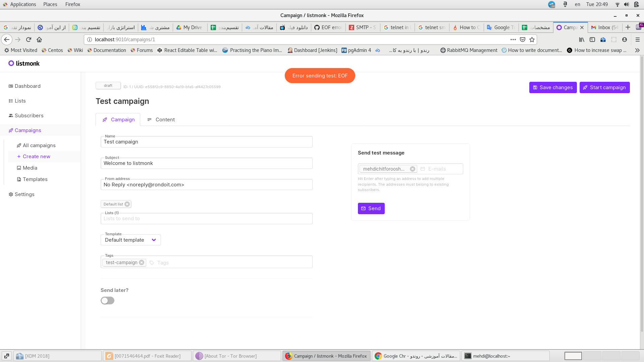Switch to the Content tab

[x=165, y=119]
